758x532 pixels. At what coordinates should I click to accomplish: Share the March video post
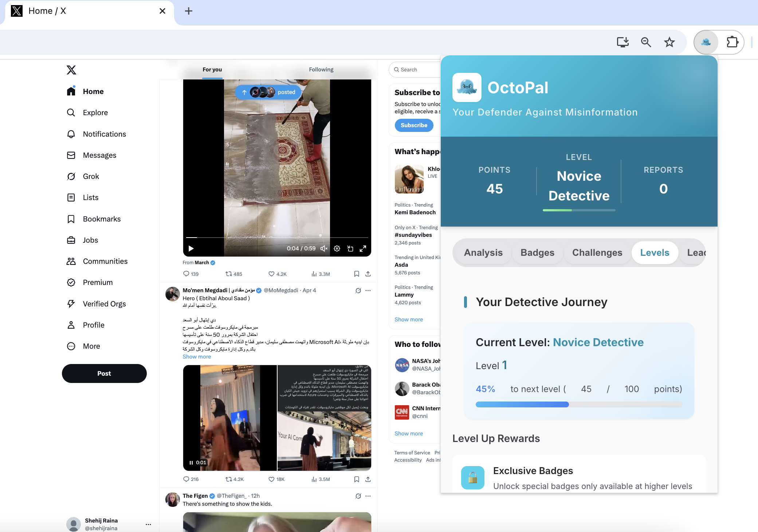tap(368, 274)
